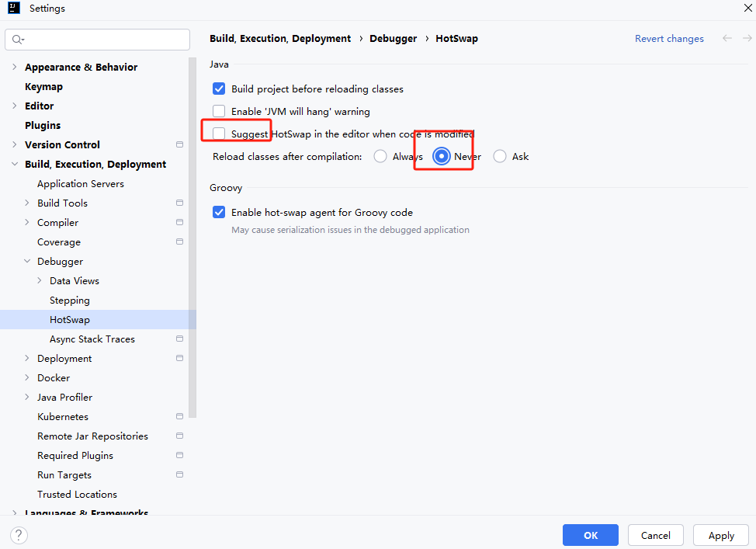Click project-level icon beside Async Stack Traces
The height and width of the screenshot is (549, 756).
tap(179, 339)
